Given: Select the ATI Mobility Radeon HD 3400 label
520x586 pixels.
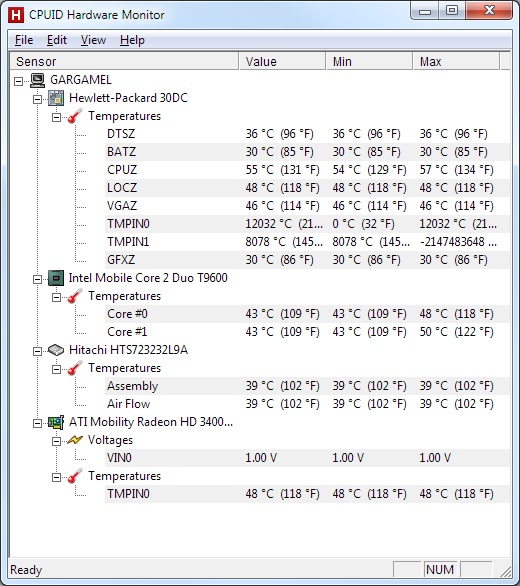Looking at the screenshot, I should tap(151, 422).
